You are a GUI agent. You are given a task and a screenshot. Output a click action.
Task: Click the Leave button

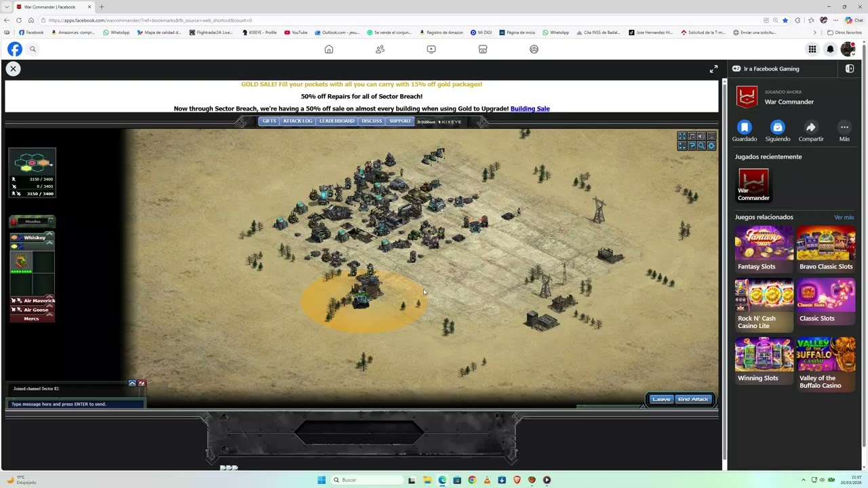pyautogui.click(x=661, y=399)
